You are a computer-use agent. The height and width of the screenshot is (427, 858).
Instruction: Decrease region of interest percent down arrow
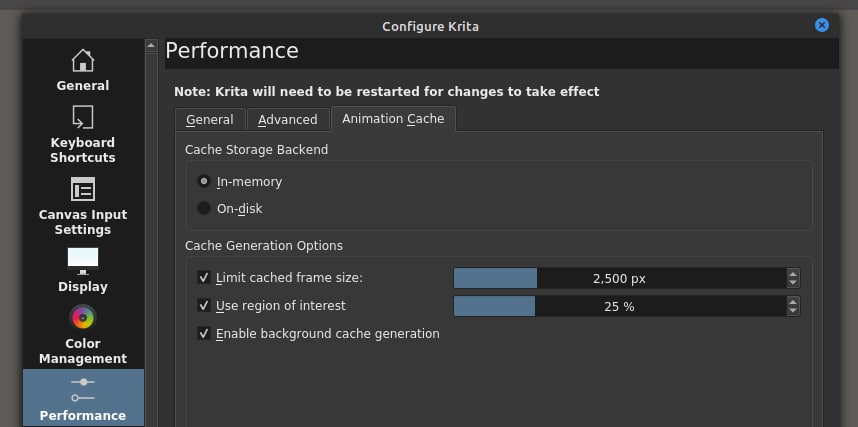coord(793,311)
